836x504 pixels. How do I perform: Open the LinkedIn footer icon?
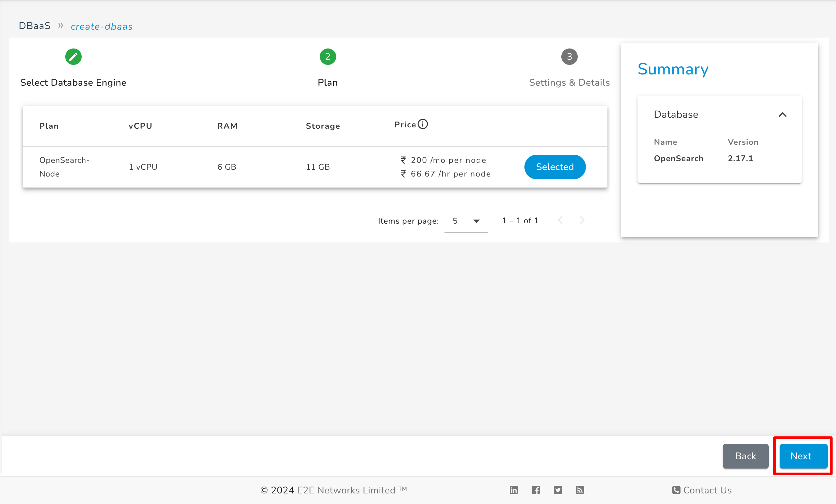point(513,490)
